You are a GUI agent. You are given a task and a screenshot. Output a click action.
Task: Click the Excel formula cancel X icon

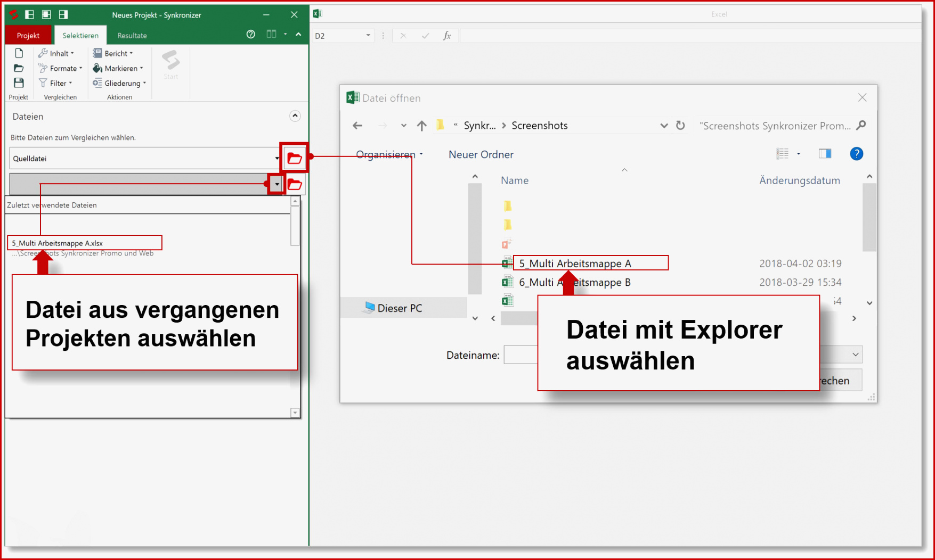click(x=403, y=36)
